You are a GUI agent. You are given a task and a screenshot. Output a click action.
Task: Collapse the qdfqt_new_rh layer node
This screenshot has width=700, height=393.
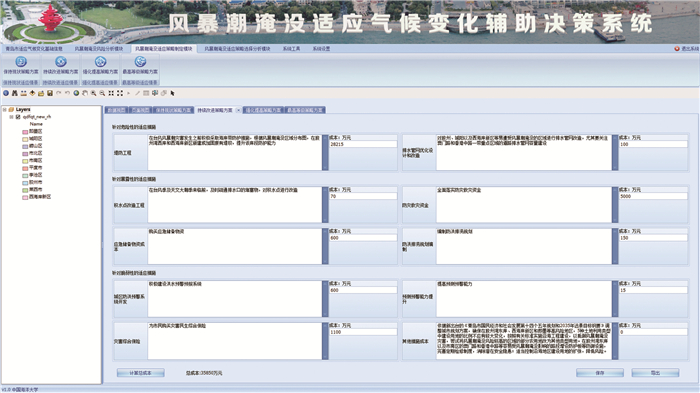click(11, 117)
